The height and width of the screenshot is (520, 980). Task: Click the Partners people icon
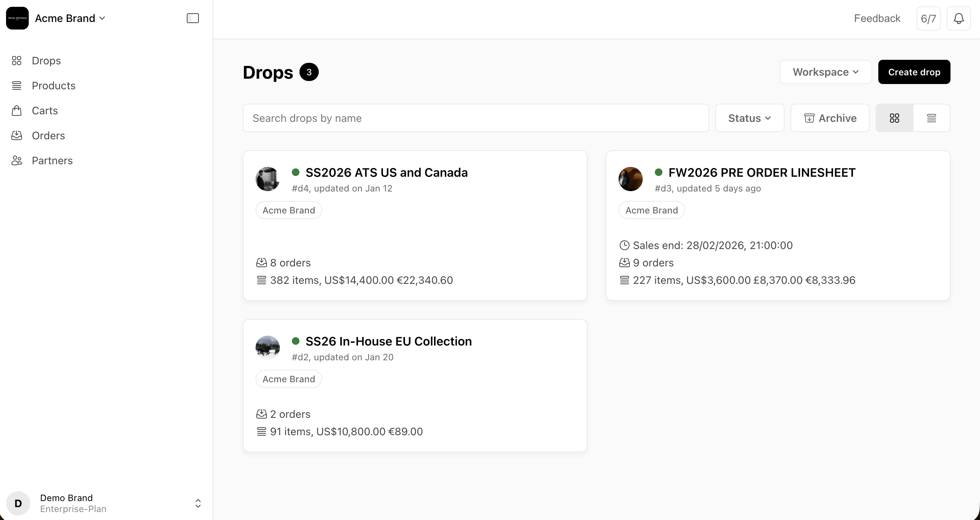point(16,160)
